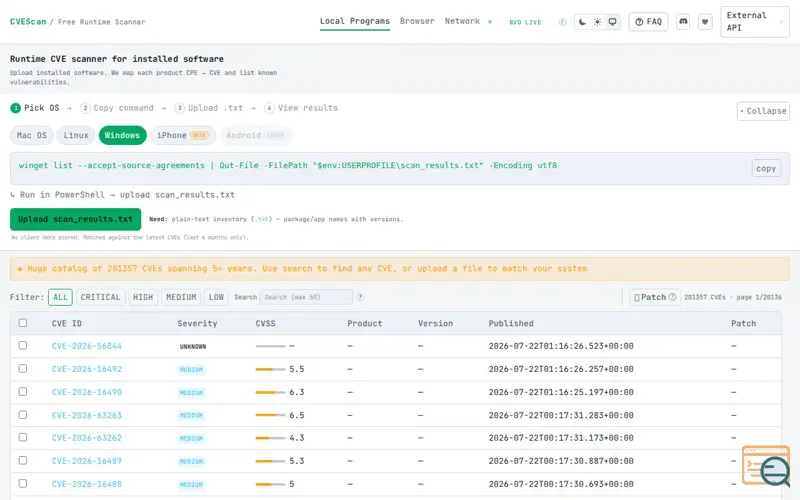Collapse the scanner instructions panel

(763, 111)
